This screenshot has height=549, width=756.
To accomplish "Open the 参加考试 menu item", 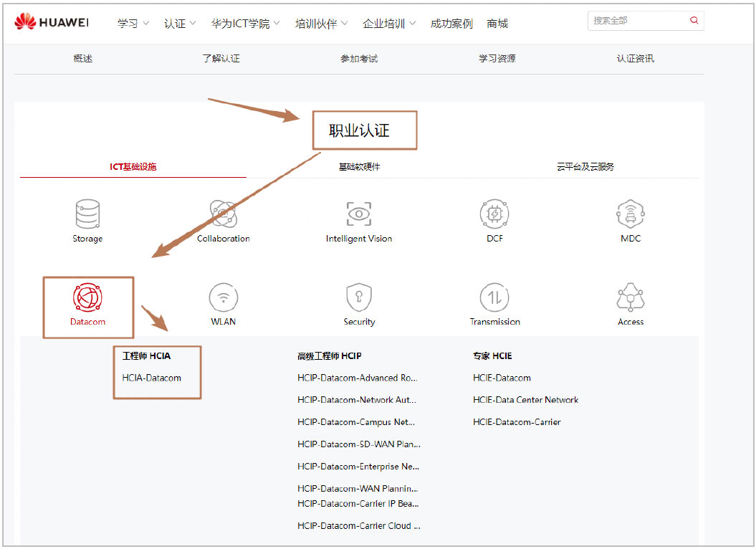I will [x=358, y=59].
